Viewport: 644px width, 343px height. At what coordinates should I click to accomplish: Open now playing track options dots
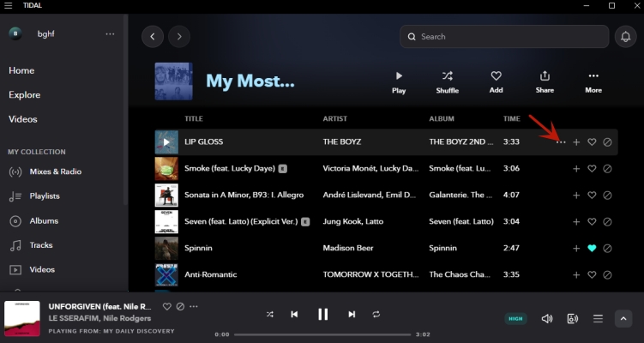(194, 306)
